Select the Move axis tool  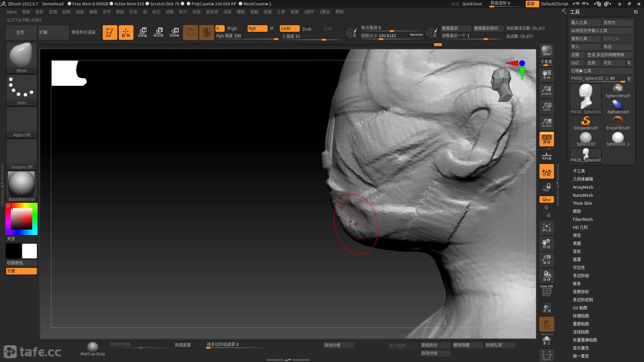(x=142, y=33)
